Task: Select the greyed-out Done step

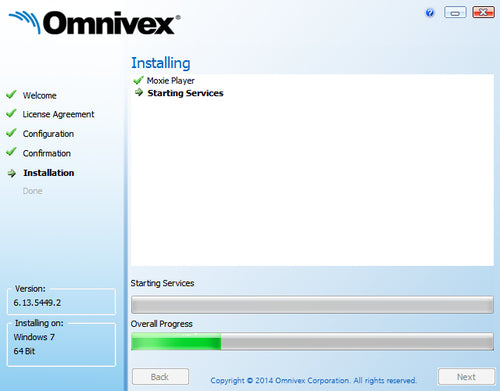Action: coord(32,191)
